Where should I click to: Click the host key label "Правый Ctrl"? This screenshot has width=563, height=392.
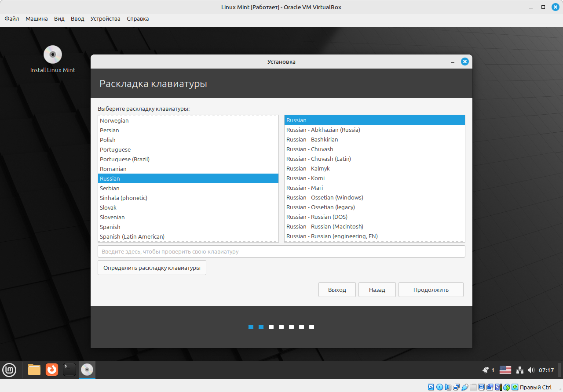(536, 387)
